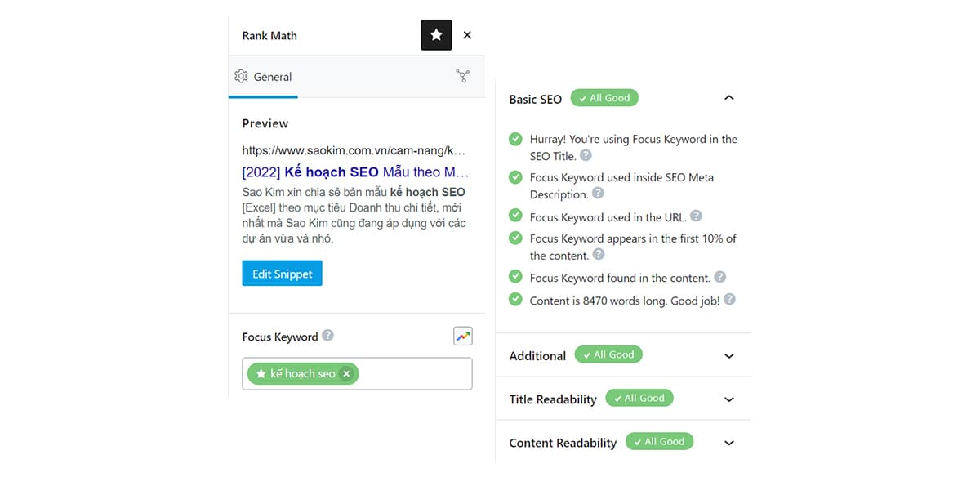Screen dimensions: 980x477
Task: Click the help icon next to the Focus Keyword label
Action: coord(327,334)
